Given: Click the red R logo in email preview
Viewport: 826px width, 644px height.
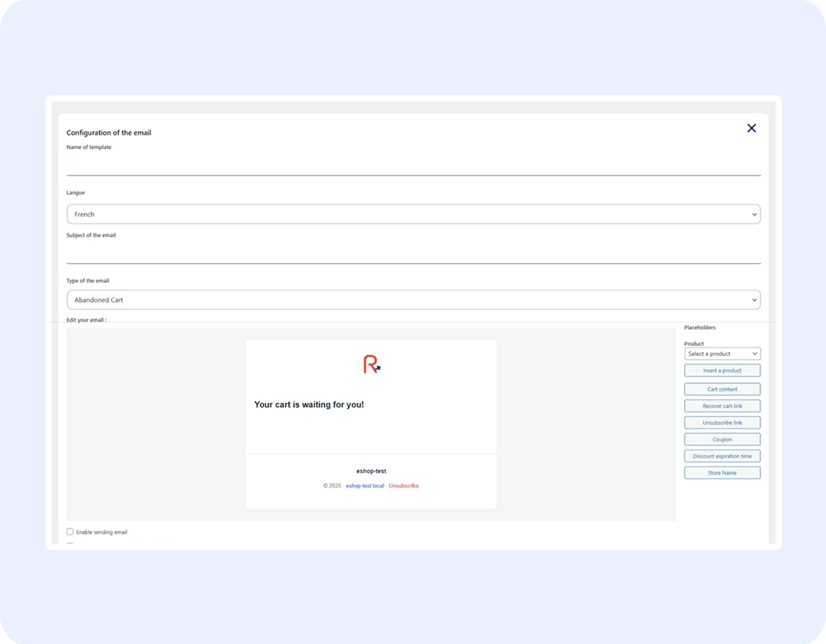Looking at the screenshot, I should point(372,364).
